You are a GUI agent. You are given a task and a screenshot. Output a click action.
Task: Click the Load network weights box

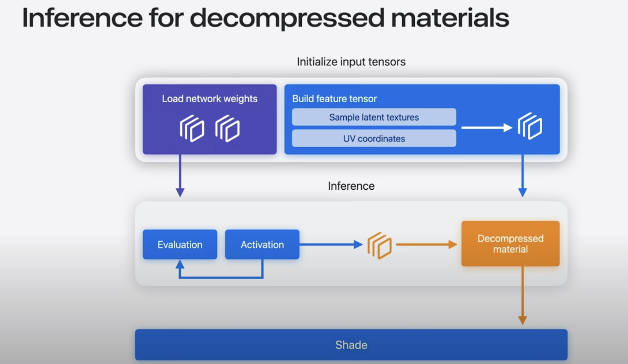pos(210,119)
